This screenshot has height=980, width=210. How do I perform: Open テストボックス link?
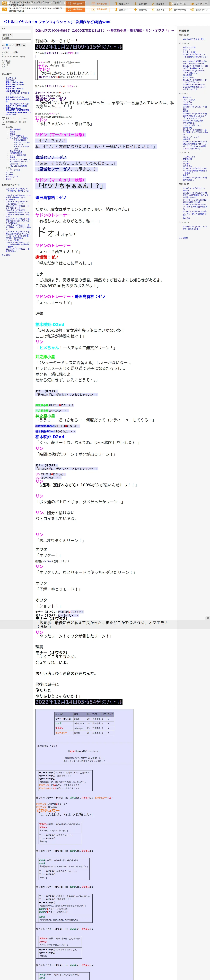12,177
